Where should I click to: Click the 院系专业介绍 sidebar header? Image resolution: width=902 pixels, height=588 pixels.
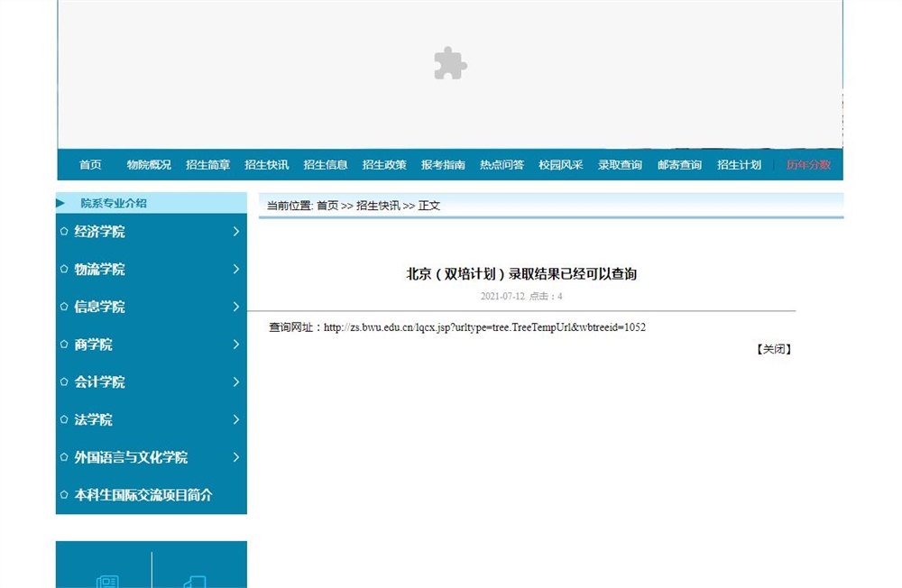pos(114,203)
